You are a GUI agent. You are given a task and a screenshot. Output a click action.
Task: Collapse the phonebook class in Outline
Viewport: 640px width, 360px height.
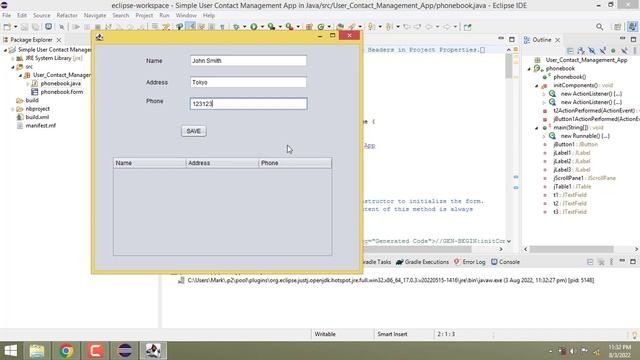click(529, 69)
